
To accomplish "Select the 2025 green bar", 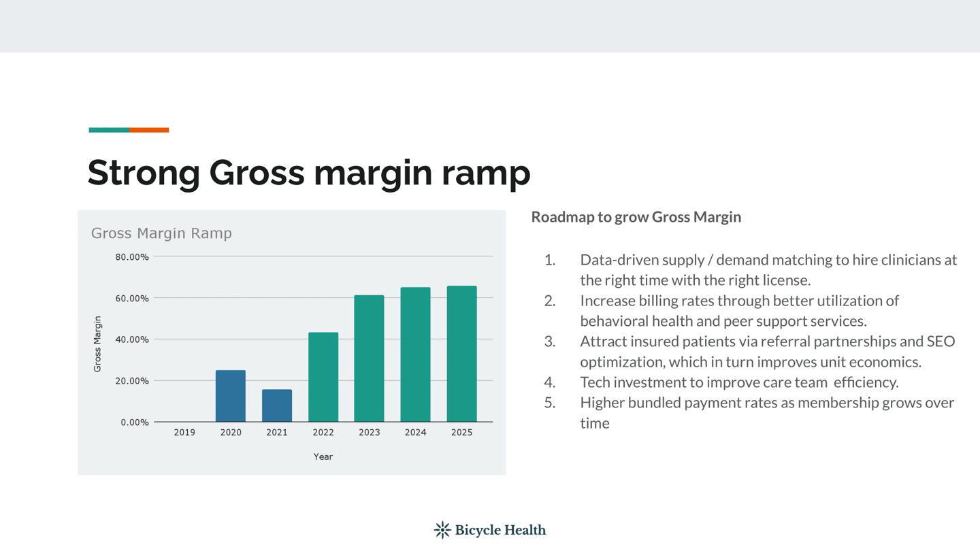I will 461,354.
